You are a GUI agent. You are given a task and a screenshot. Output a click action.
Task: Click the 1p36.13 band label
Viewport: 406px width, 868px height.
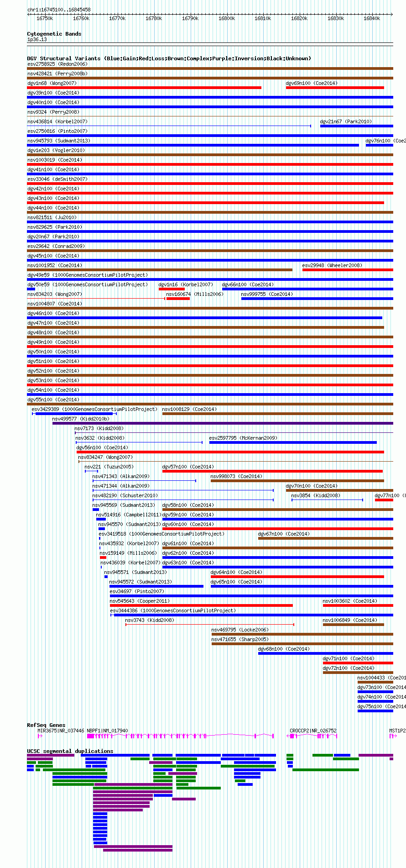tap(37, 39)
